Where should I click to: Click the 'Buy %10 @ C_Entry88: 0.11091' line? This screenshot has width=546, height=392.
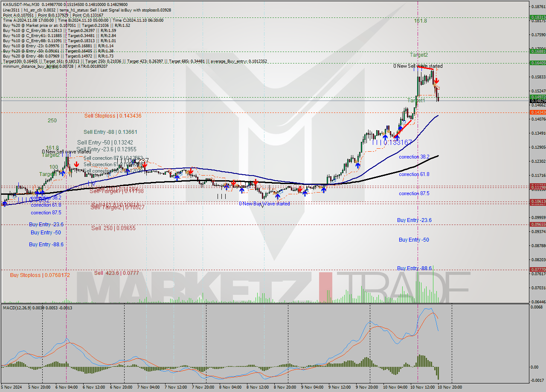[59, 41]
